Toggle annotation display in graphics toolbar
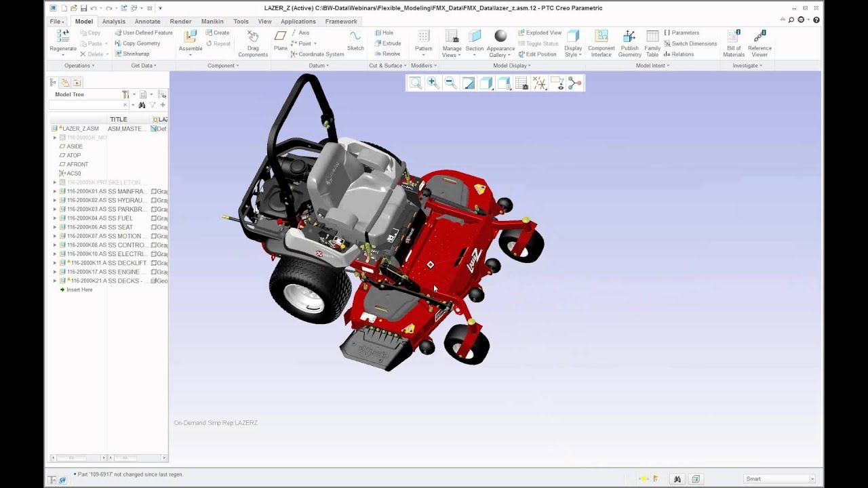 tap(557, 83)
